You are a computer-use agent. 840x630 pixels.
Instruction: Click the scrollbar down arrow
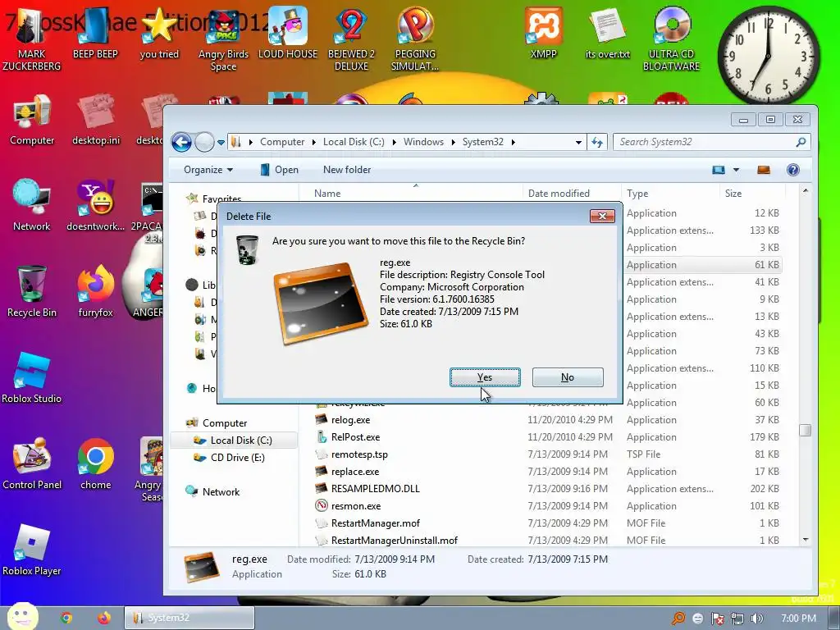806,540
